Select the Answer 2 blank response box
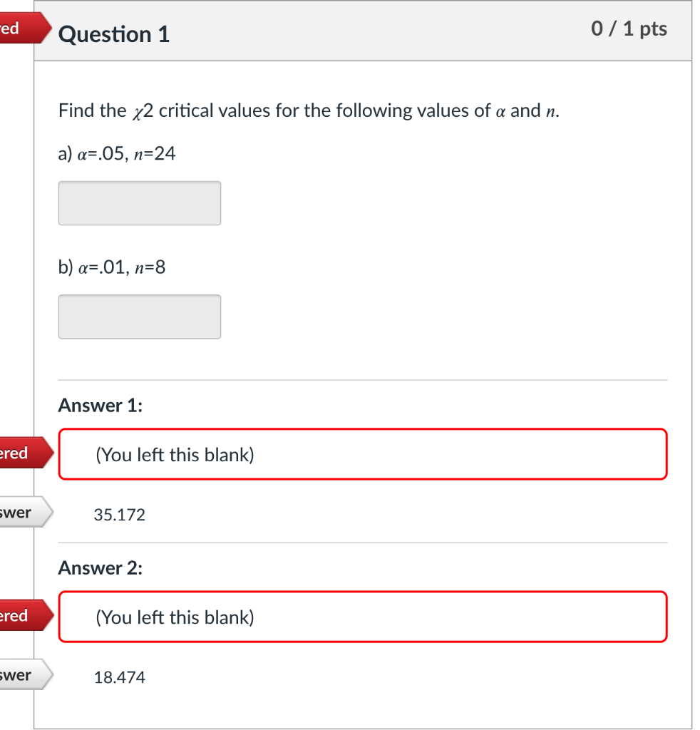 coord(363,617)
